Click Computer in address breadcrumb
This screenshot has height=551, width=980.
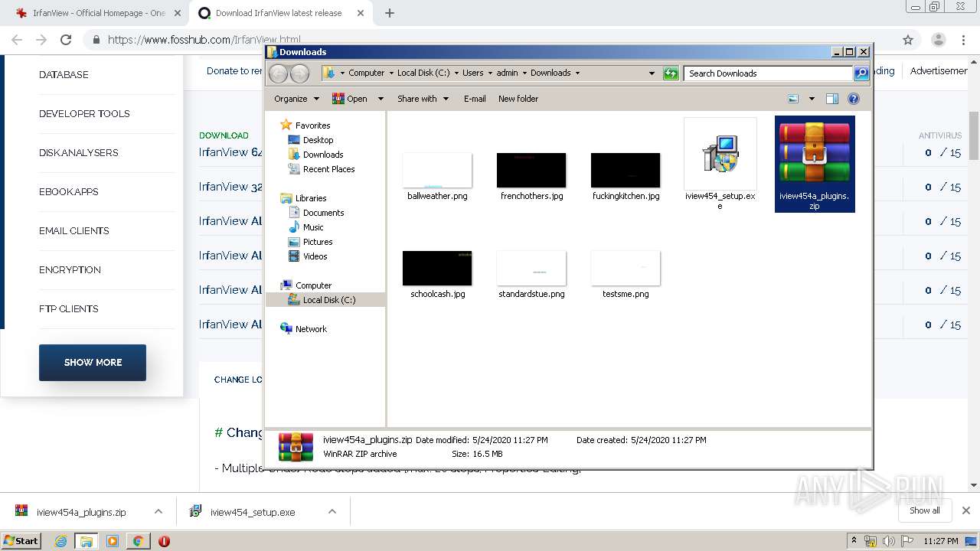click(366, 73)
